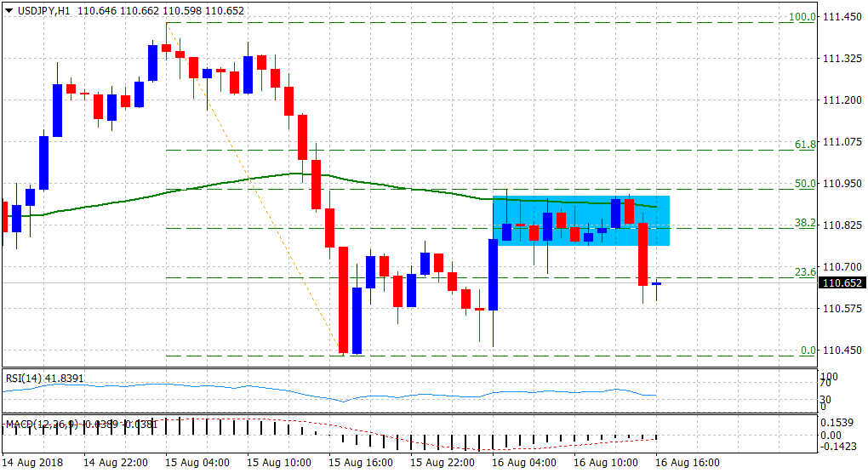Click the current price tag 110.652
The width and height of the screenshot is (868, 473).
click(x=841, y=283)
